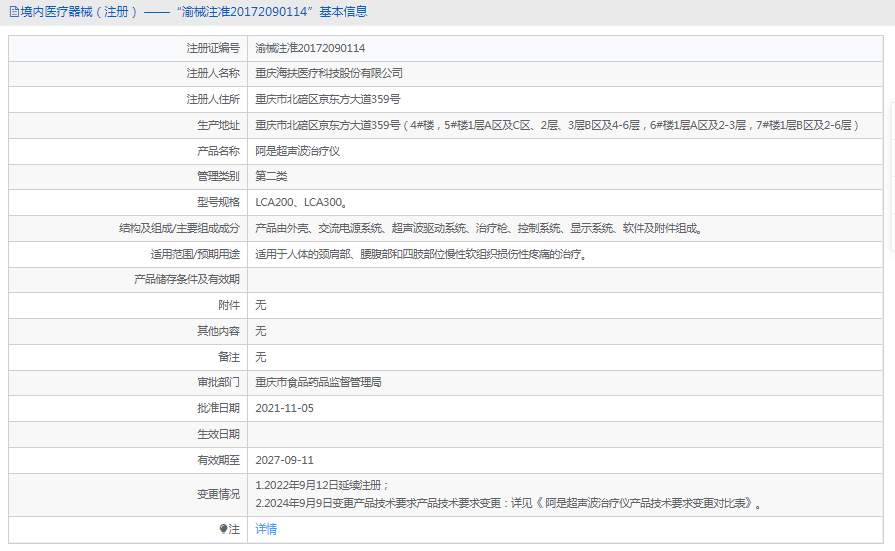
Task: Click the 生产地址 label
Action: 219,125
